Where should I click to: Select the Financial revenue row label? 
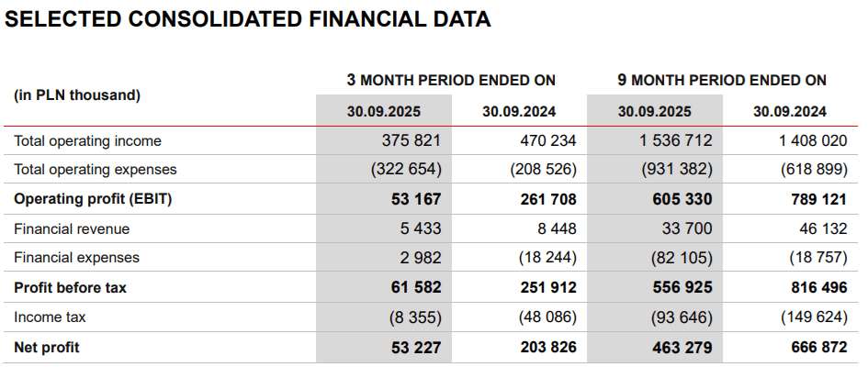[x=72, y=228]
